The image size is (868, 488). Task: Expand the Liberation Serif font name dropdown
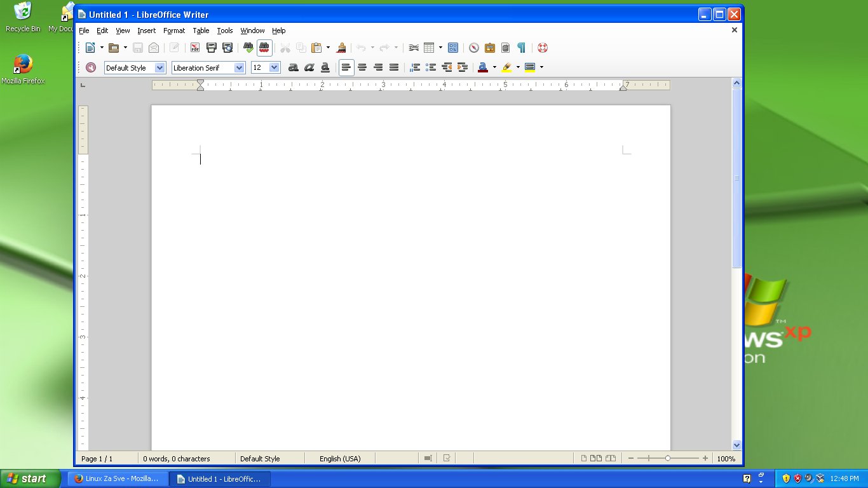point(239,67)
